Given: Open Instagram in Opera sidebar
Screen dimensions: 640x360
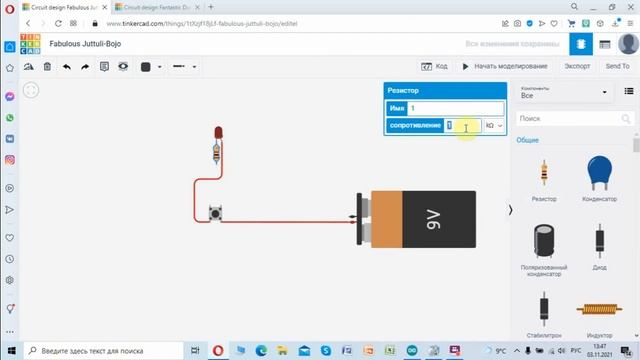Looking at the screenshot, I should (10, 160).
